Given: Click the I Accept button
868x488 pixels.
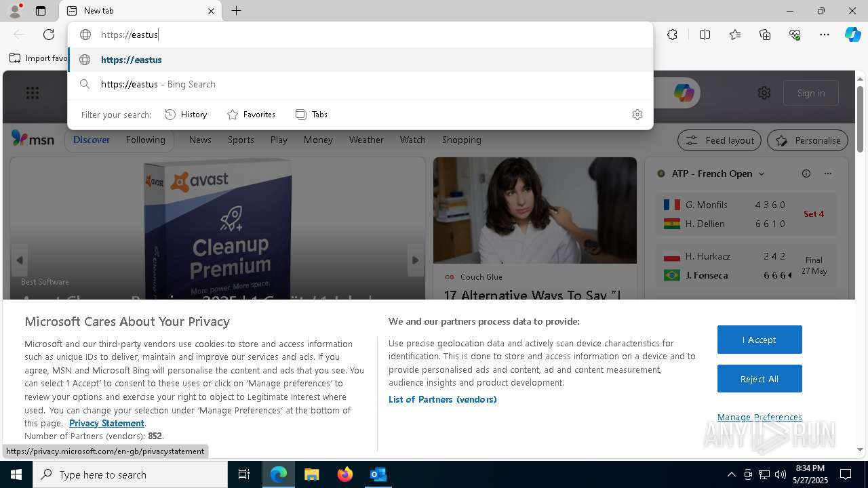Looking at the screenshot, I should point(759,340).
